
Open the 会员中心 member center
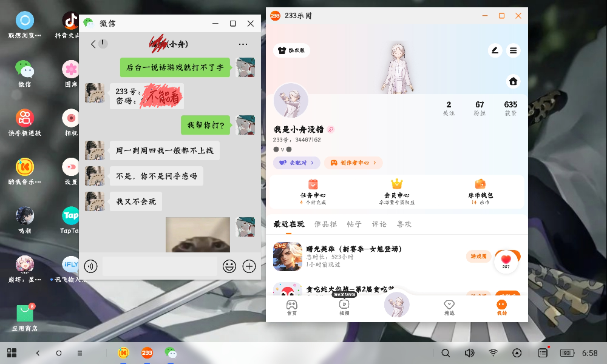point(397,192)
